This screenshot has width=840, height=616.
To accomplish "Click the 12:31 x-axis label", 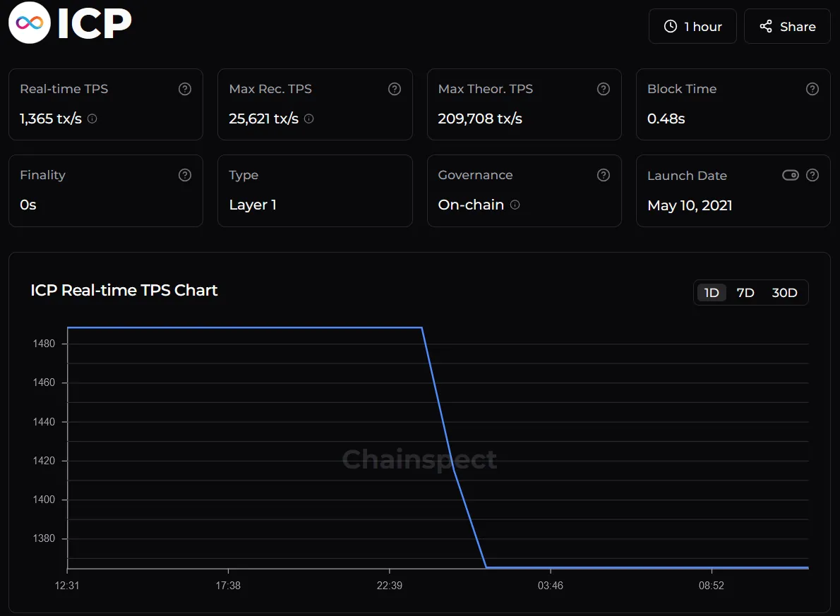I will pos(67,586).
